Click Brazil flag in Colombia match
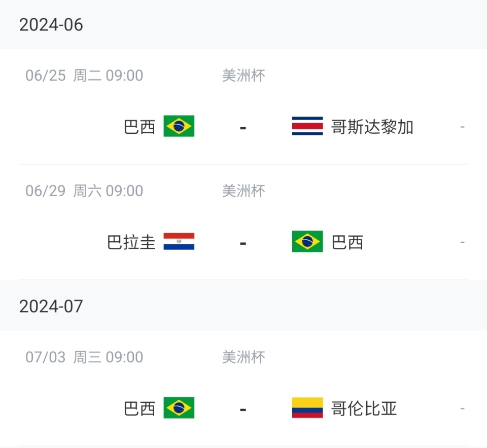This screenshot has height=448, width=487. [x=179, y=408]
